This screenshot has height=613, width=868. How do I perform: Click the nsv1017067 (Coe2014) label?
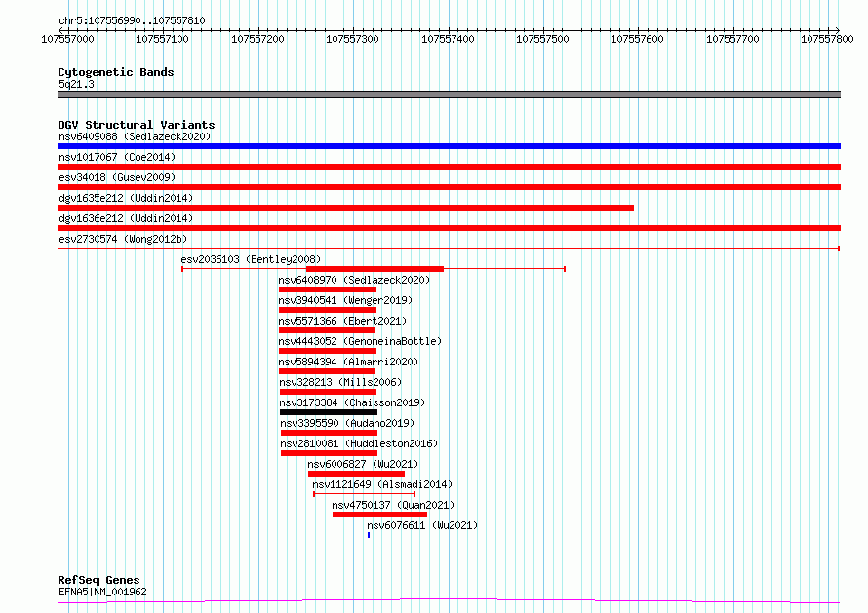click(117, 157)
